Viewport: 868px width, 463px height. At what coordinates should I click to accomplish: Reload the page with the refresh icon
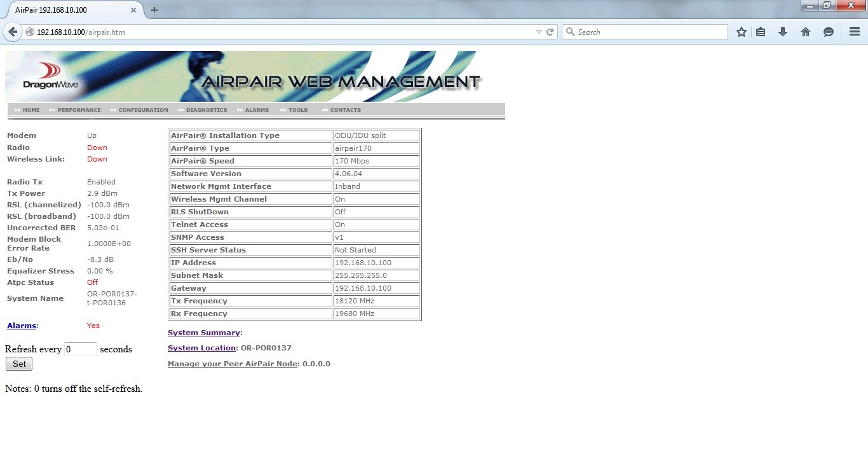pos(550,32)
